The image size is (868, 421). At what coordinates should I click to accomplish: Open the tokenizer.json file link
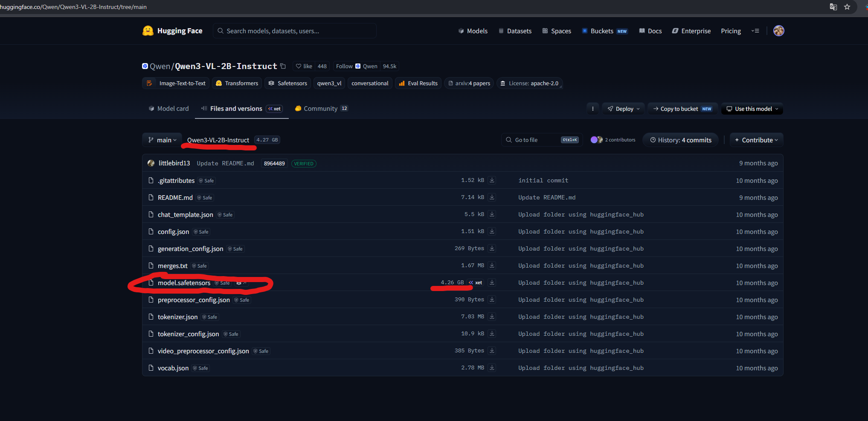tap(177, 317)
